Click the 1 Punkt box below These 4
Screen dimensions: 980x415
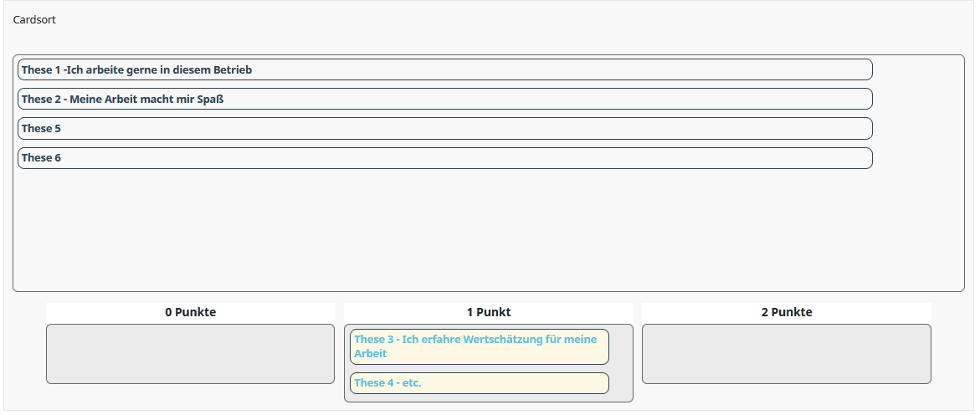tap(488, 398)
